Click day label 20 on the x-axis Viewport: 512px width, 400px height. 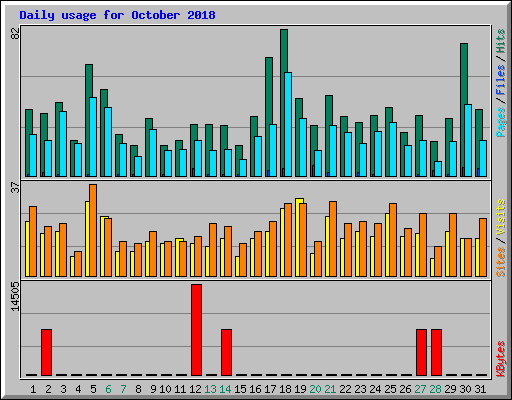click(x=315, y=389)
